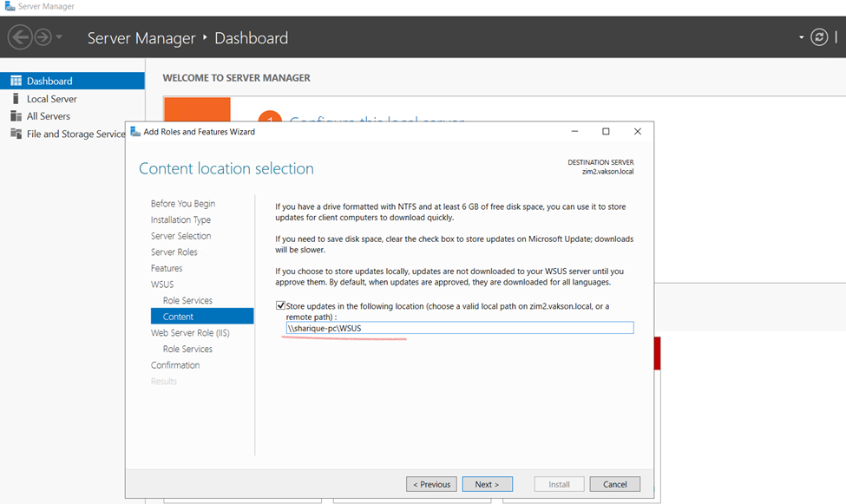Click the back navigation arrow icon
This screenshot has width=846, height=504.
[19, 37]
